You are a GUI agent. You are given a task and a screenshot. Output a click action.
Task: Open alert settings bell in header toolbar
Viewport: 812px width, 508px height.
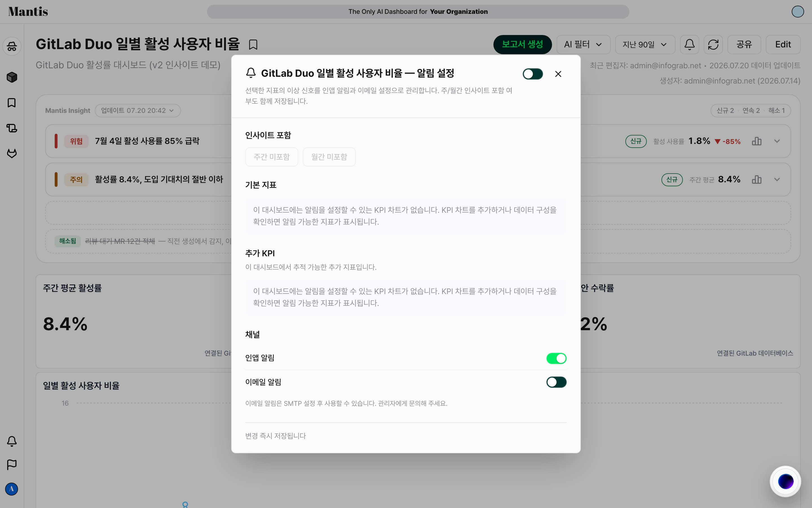[690, 44]
